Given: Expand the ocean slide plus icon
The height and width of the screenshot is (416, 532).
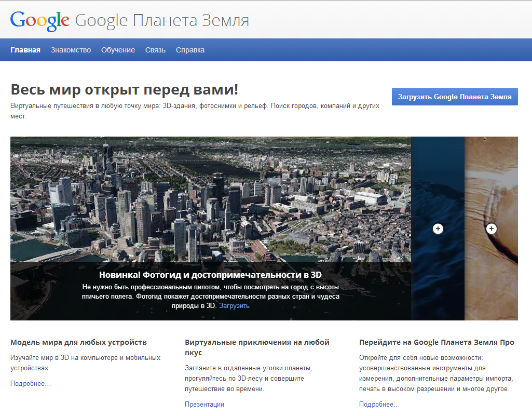Looking at the screenshot, I should pyautogui.click(x=438, y=229).
